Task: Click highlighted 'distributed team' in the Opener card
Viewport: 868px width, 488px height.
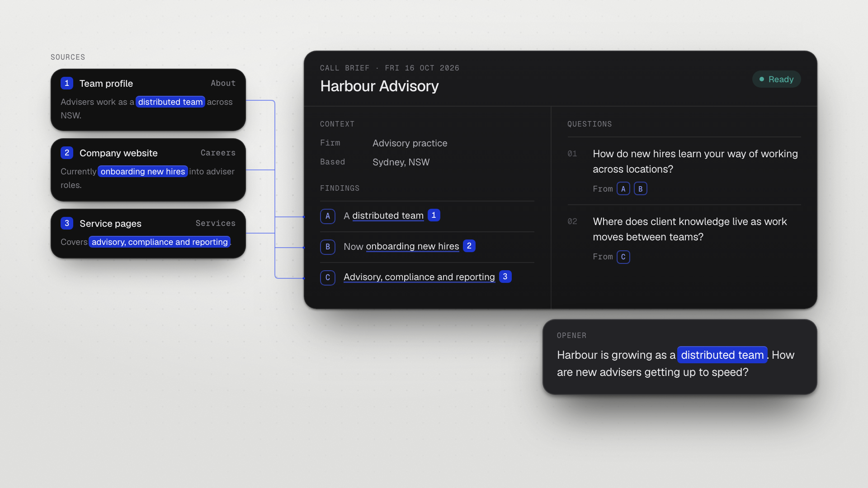Action: 722,355
